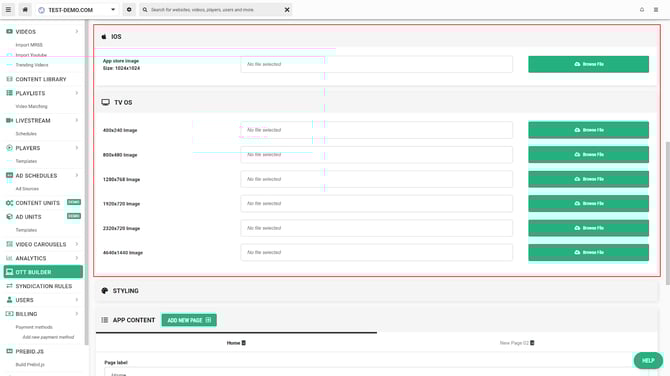The height and width of the screenshot is (376, 670).
Task: Click the Players icon in sidebar
Action: (x=9, y=148)
